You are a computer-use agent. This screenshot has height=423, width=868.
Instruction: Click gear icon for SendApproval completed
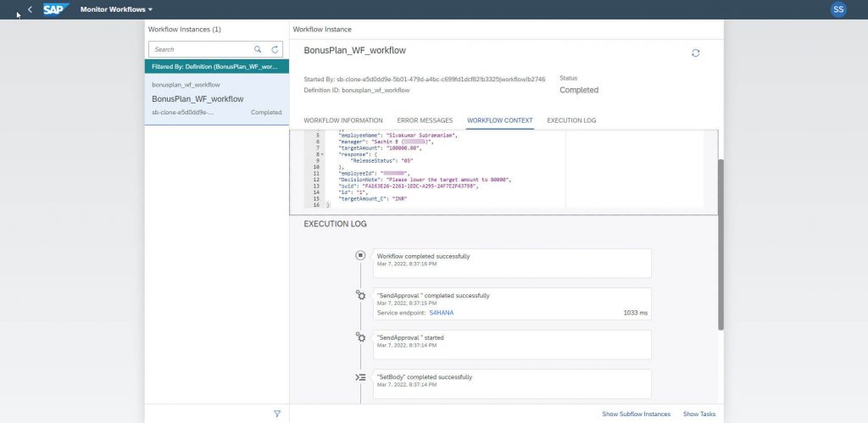coord(360,295)
